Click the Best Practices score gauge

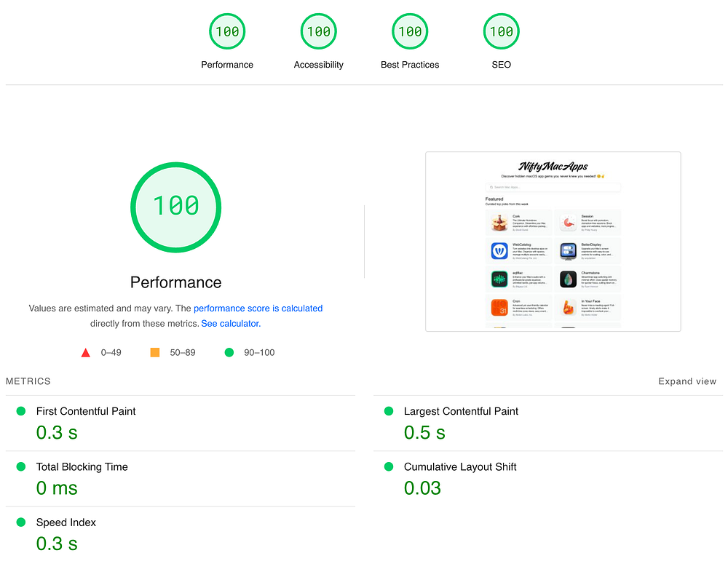point(410,31)
